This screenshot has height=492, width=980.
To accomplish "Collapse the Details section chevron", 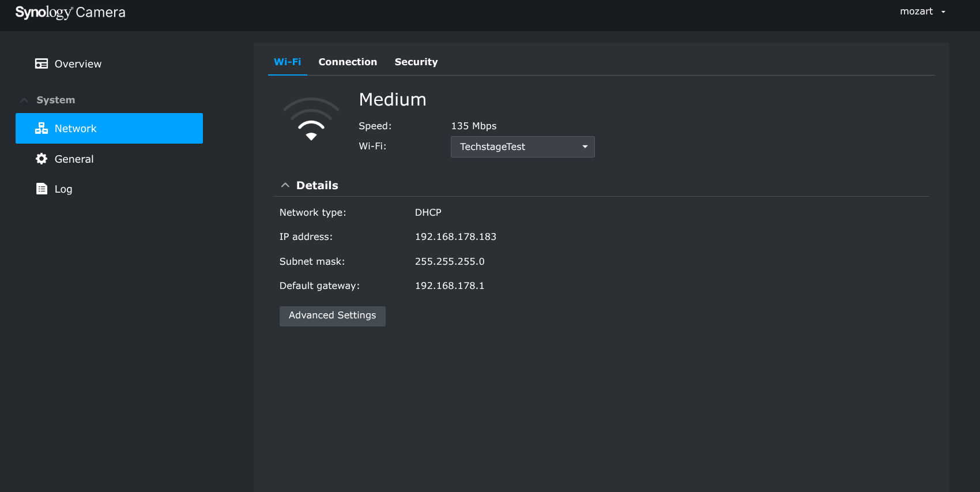I will coord(285,185).
